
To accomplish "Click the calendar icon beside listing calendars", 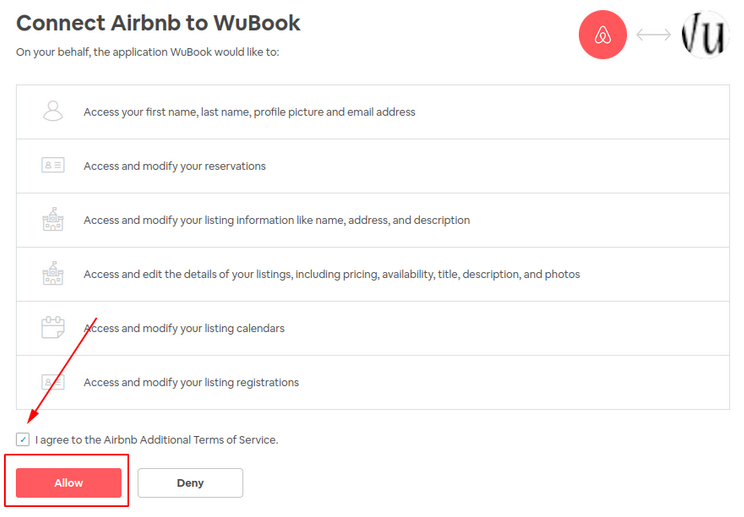I will point(53,327).
